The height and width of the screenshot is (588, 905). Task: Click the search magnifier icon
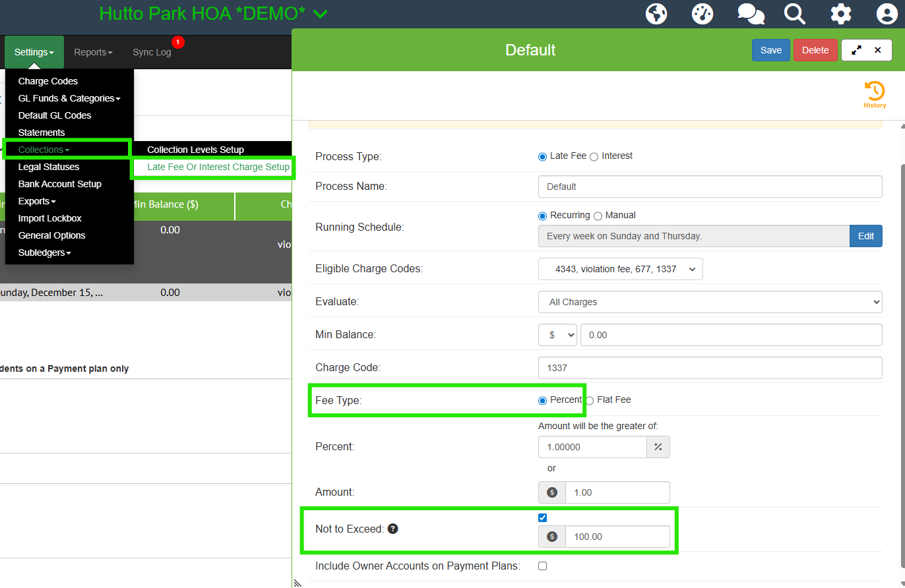click(794, 14)
